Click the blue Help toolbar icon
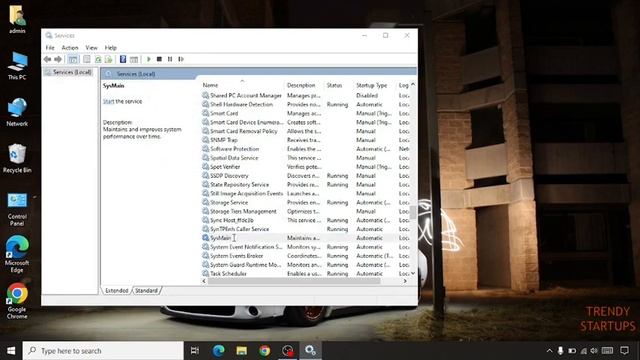The width and height of the screenshot is (640, 360). tap(123, 59)
